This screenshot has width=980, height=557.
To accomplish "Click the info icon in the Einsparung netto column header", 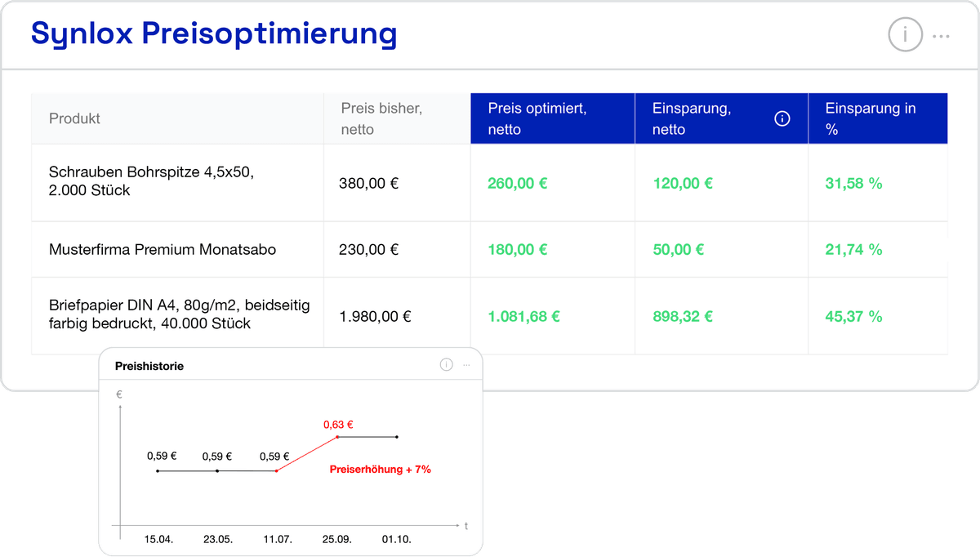I will click(782, 119).
